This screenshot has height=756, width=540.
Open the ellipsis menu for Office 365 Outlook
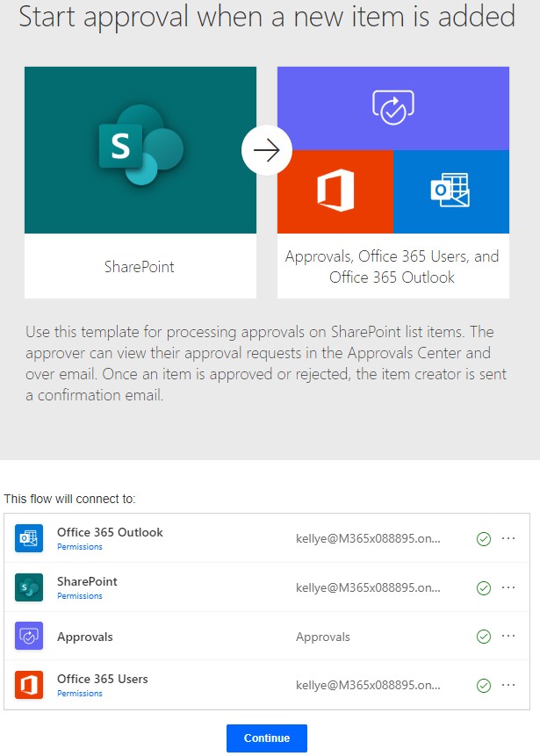click(508, 538)
